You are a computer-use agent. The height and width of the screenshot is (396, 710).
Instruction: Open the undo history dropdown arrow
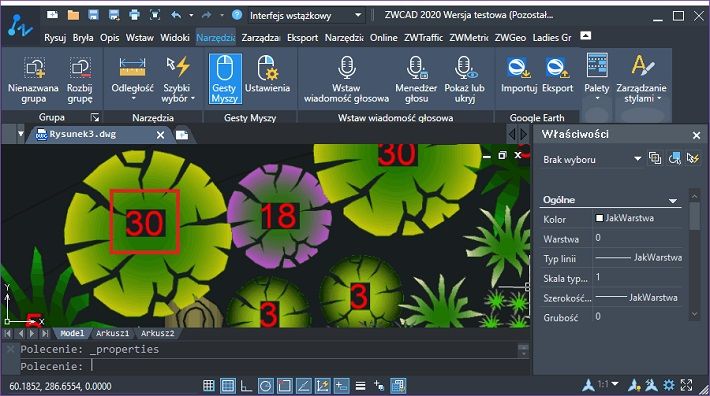[x=191, y=15]
